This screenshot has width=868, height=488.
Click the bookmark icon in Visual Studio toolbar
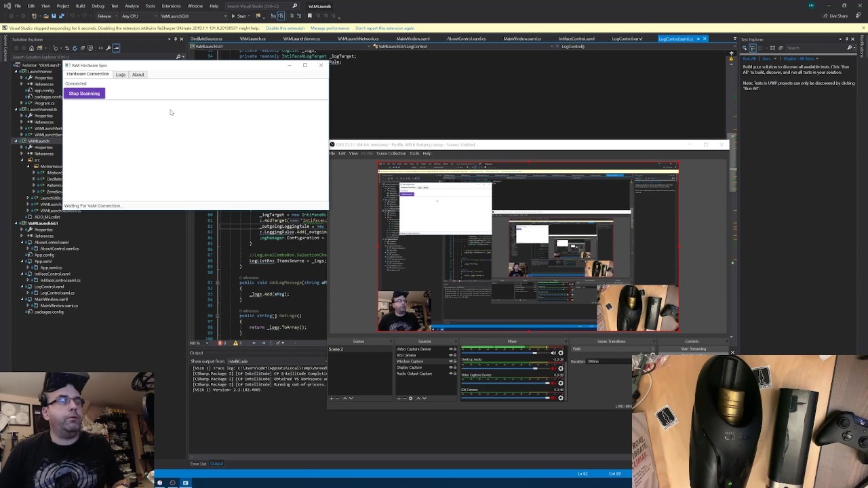[x=310, y=16]
